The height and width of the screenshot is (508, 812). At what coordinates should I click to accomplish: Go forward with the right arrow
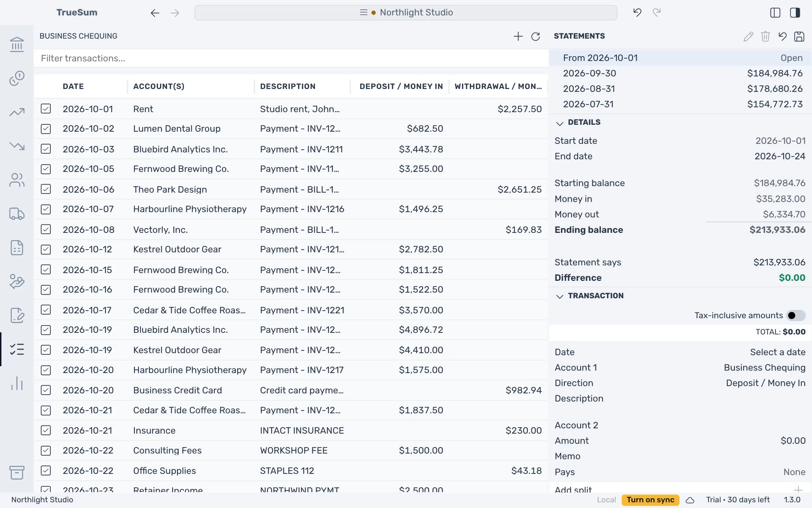[175, 13]
